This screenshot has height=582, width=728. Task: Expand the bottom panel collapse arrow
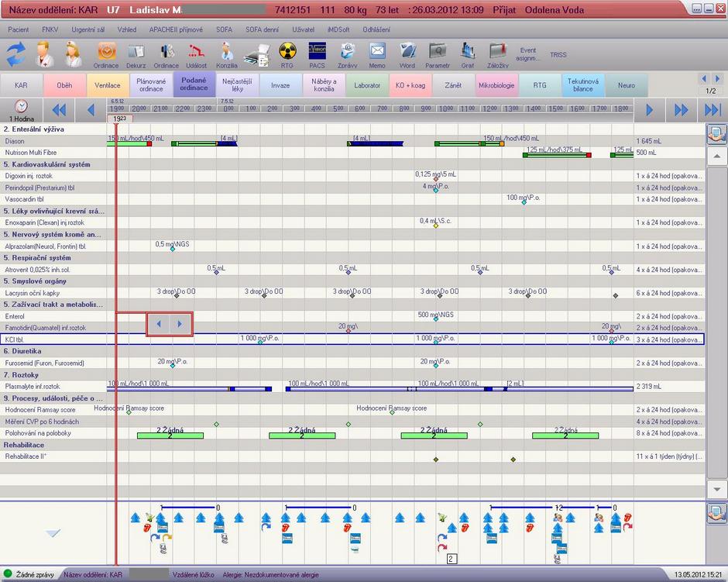click(x=53, y=533)
